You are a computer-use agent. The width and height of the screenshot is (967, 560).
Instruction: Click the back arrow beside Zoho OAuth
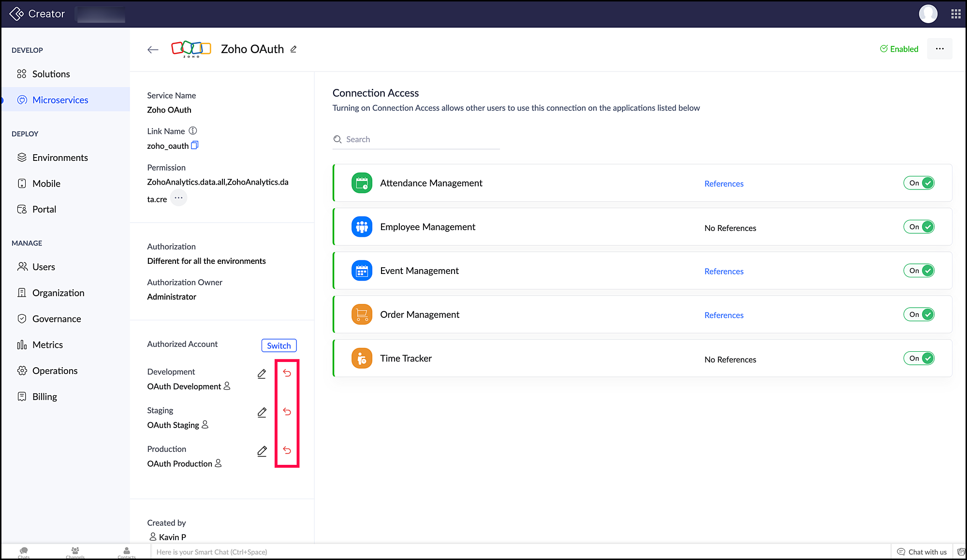(x=153, y=49)
